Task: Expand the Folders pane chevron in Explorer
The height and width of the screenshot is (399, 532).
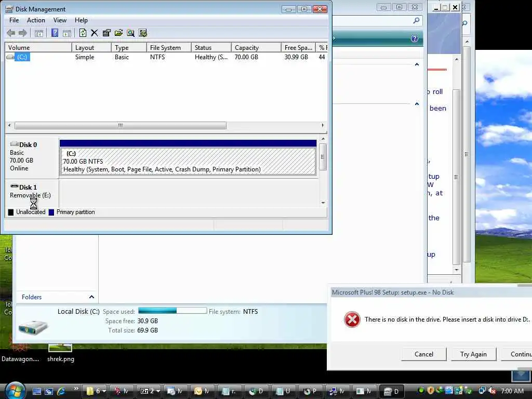Action: point(91,297)
